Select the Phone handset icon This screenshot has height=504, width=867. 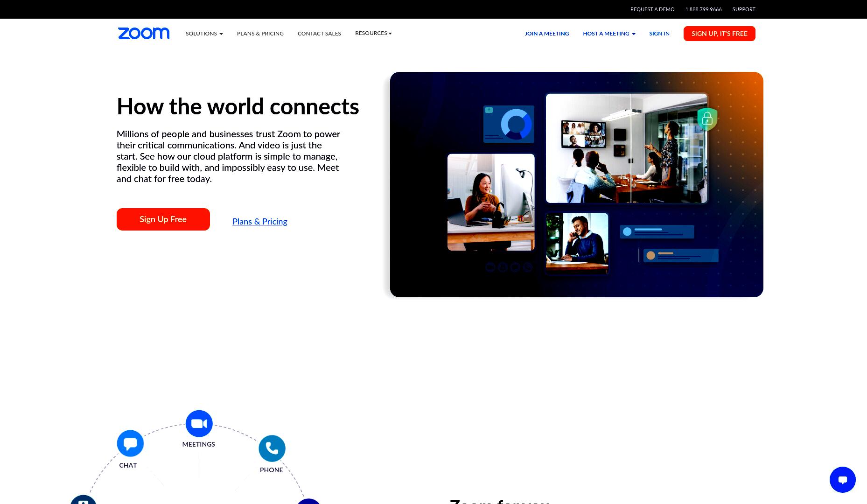(x=272, y=448)
